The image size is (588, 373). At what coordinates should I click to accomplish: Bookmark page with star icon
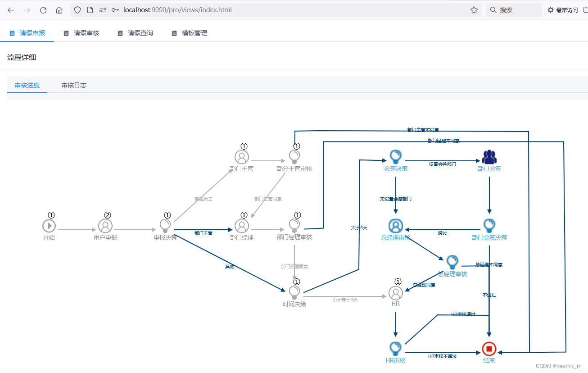(474, 10)
